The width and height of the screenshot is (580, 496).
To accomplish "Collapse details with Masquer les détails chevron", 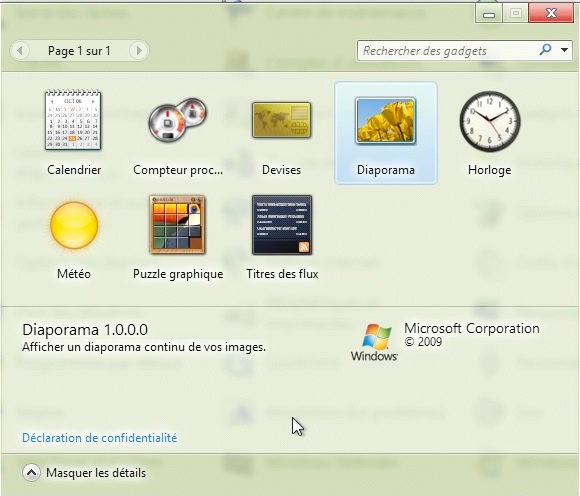I will 31,473.
